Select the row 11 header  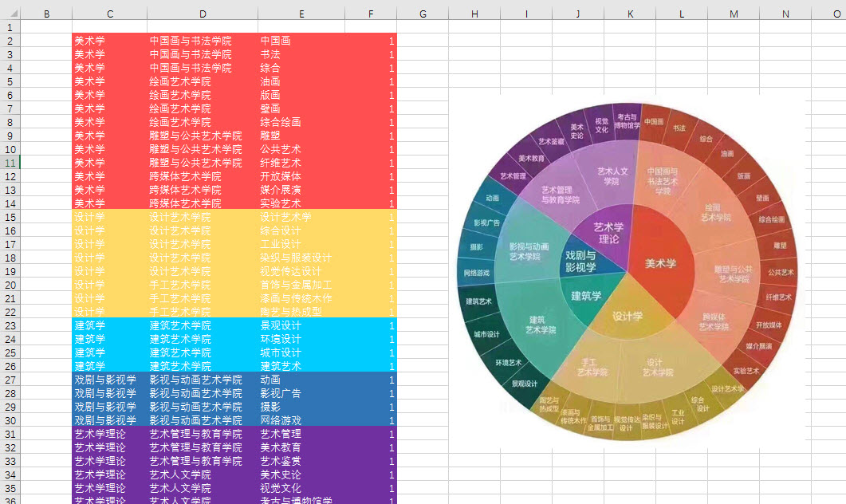10,163
